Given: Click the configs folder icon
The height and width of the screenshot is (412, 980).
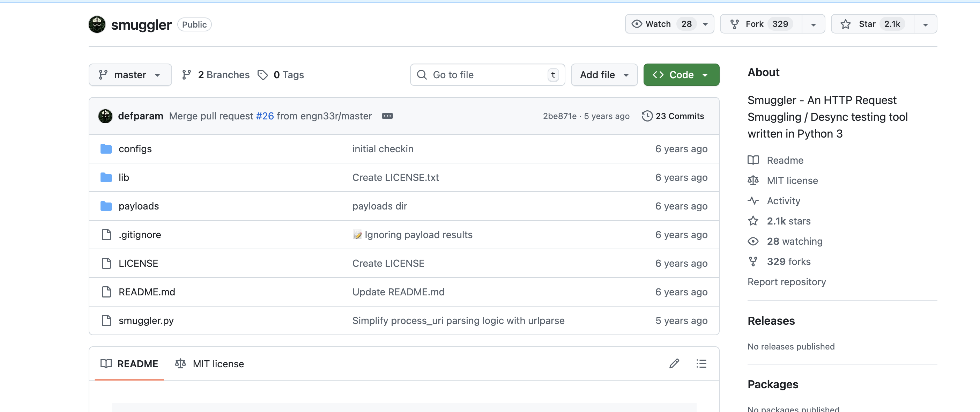Looking at the screenshot, I should pyautogui.click(x=106, y=149).
